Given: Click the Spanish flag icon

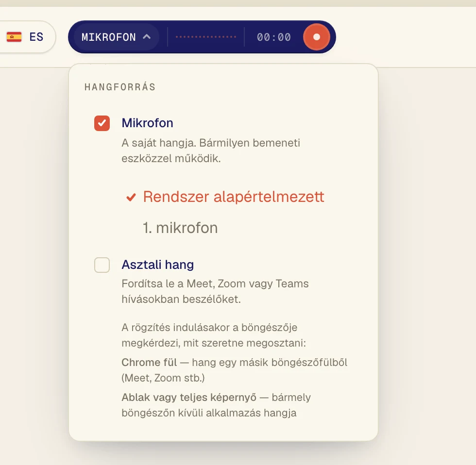Looking at the screenshot, I should [14, 37].
